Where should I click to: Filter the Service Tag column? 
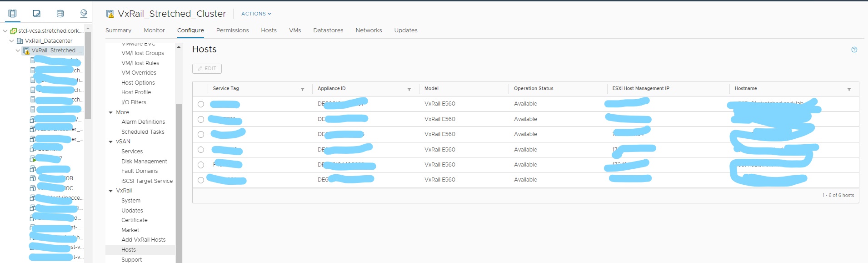click(303, 89)
